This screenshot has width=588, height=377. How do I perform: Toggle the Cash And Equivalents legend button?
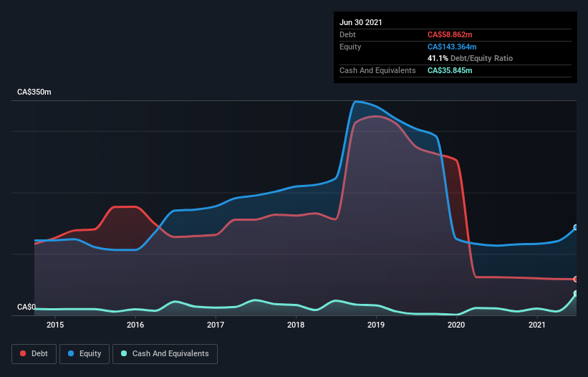(165, 354)
